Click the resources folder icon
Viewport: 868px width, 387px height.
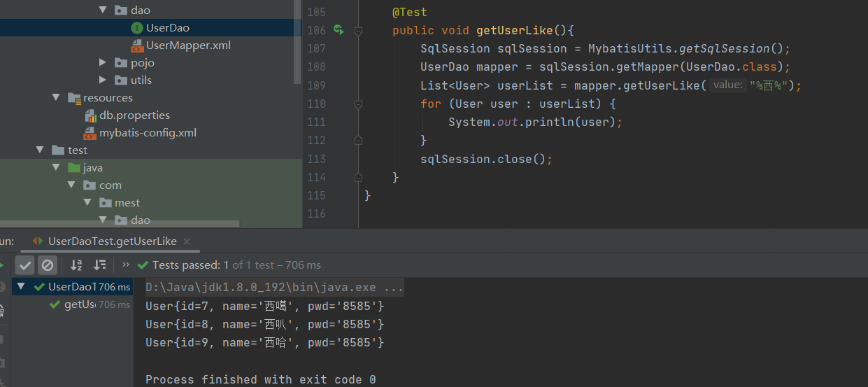click(x=74, y=97)
